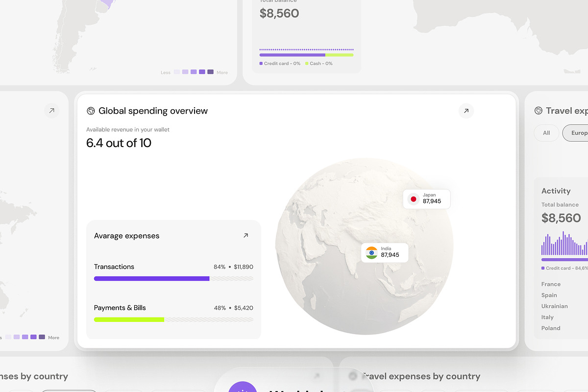
Task: Select the All filter tab
Action: [x=546, y=133]
